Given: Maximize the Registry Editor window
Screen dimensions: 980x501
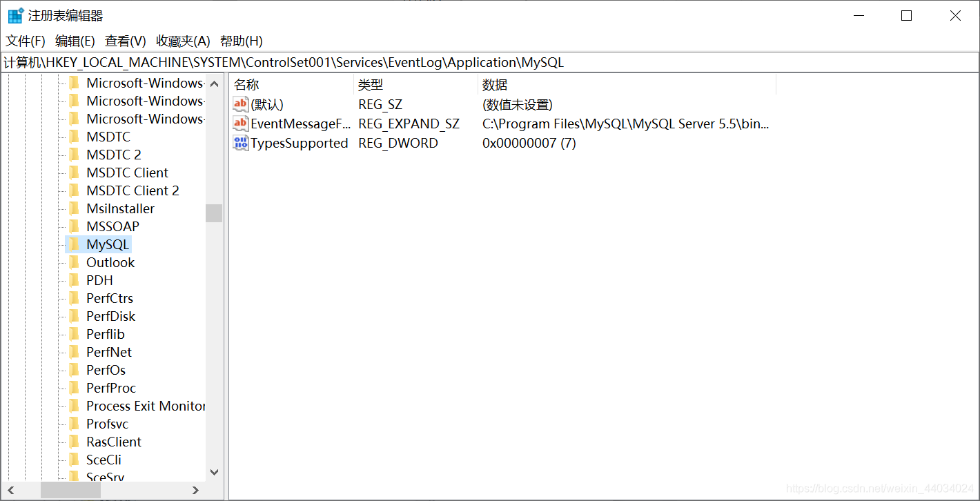Looking at the screenshot, I should [x=907, y=16].
